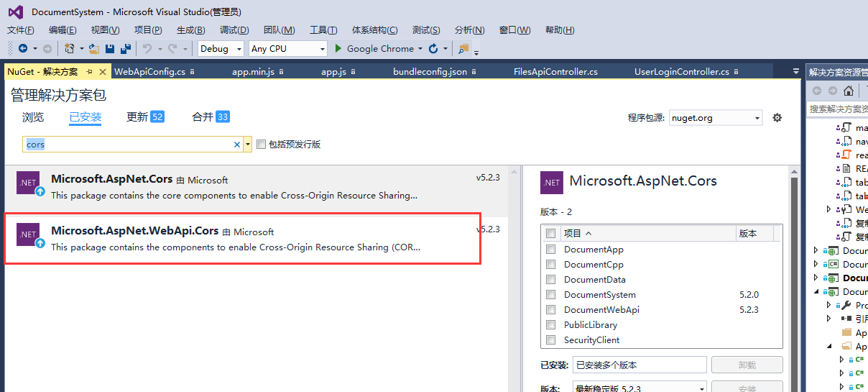The width and height of the screenshot is (868, 392).
Task: Click the Solution Explorer search box
Action: click(837, 109)
